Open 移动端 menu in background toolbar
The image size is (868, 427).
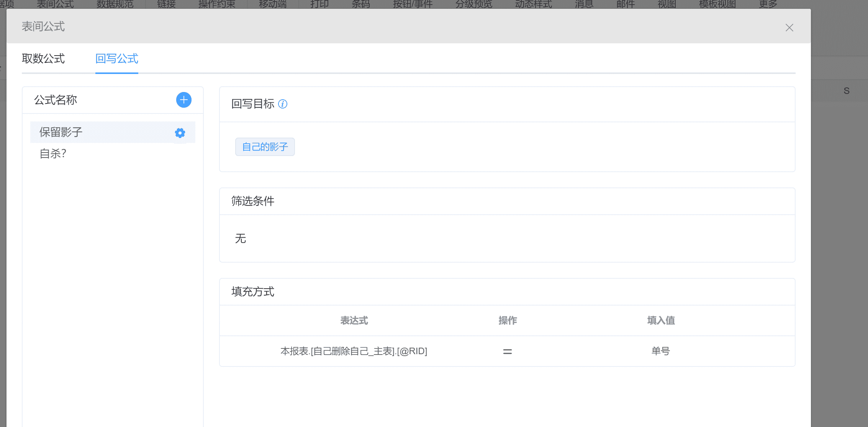[273, 4]
